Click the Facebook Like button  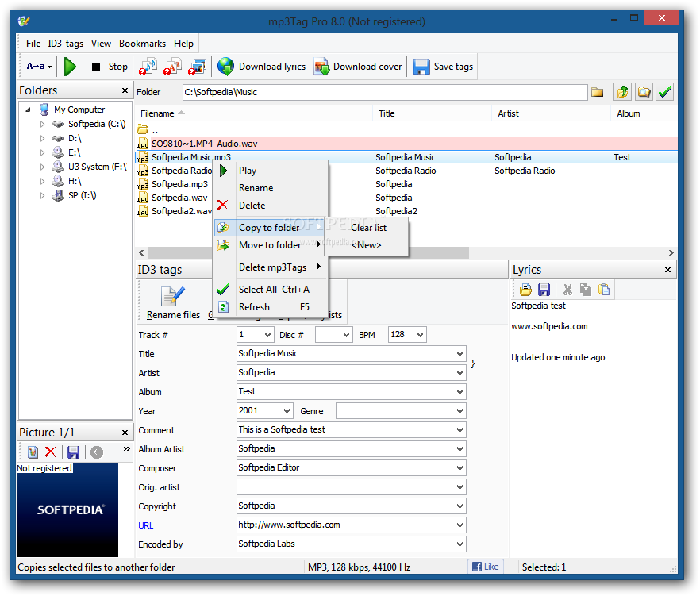486,567
